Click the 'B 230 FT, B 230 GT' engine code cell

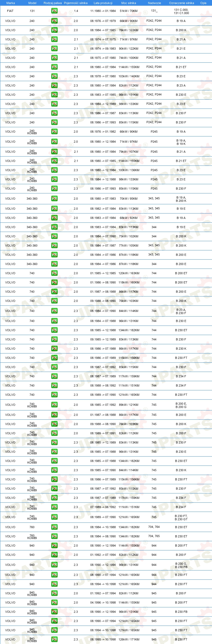(x=181, y=518)
